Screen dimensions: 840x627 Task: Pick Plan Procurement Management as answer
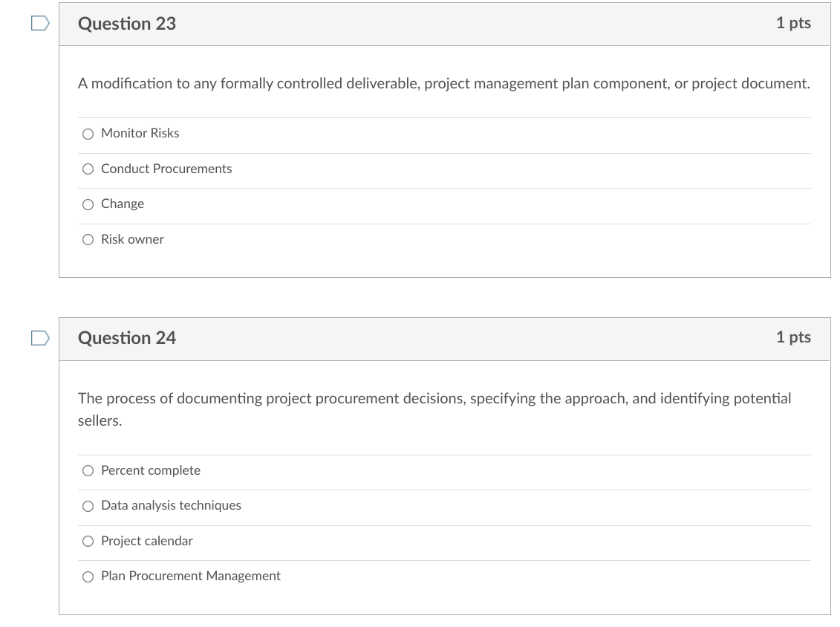88,576
